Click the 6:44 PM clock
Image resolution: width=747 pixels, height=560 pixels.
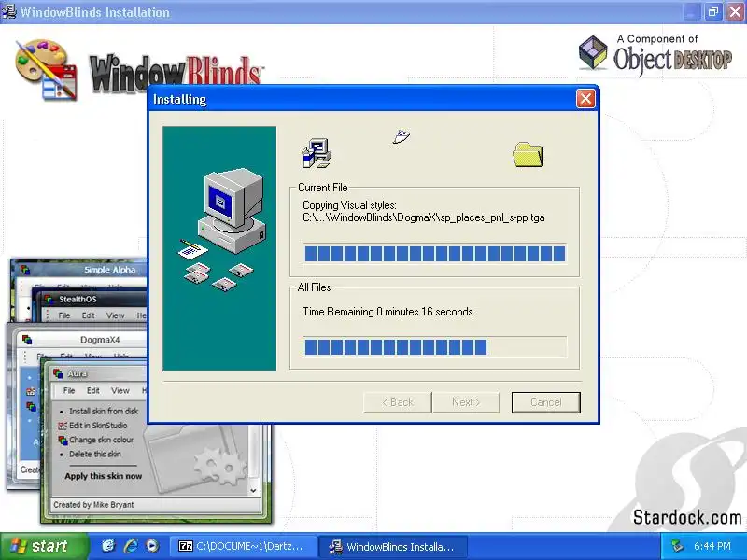click(x=712, y=546)
